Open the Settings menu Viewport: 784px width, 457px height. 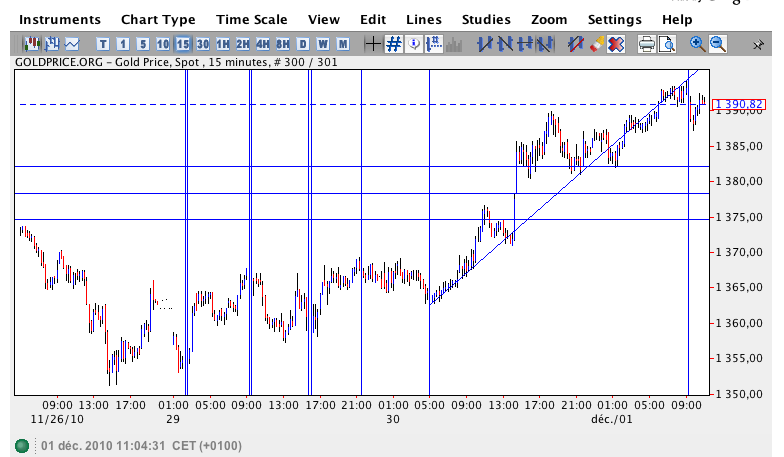click(614, 20)
